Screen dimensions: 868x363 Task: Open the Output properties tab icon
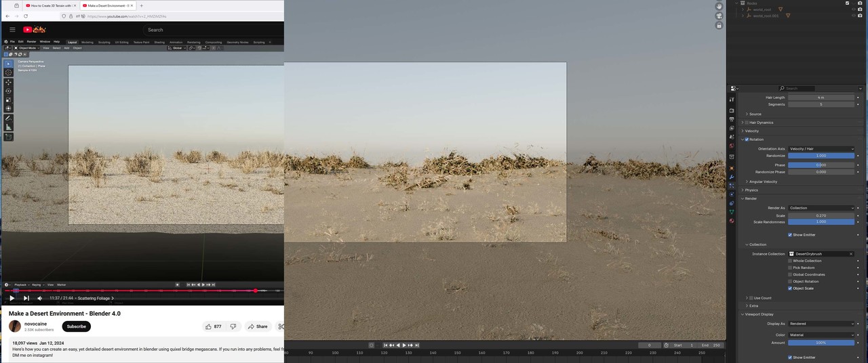[x=732, y=119]
